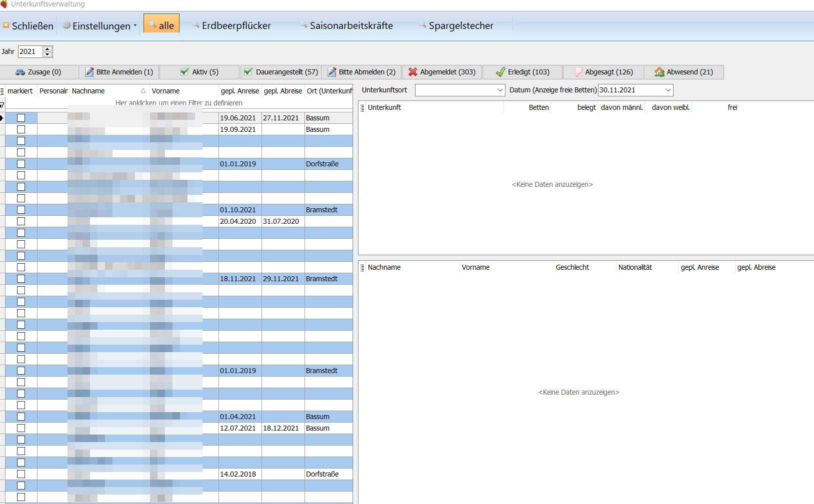Image resolution: width=814 pixels, height=504 pixels.
Task: Click the magnifier icon next to Erdbeerpflücker
Action: click(x=195, y=24)
